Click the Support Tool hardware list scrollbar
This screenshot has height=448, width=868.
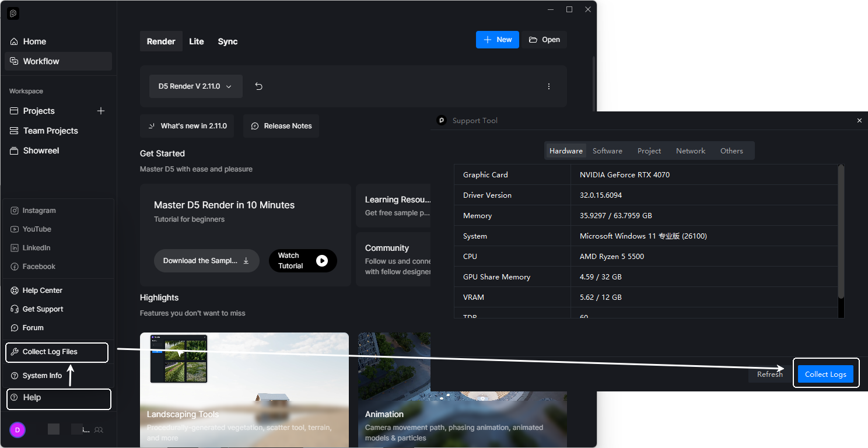coord(841,233)
